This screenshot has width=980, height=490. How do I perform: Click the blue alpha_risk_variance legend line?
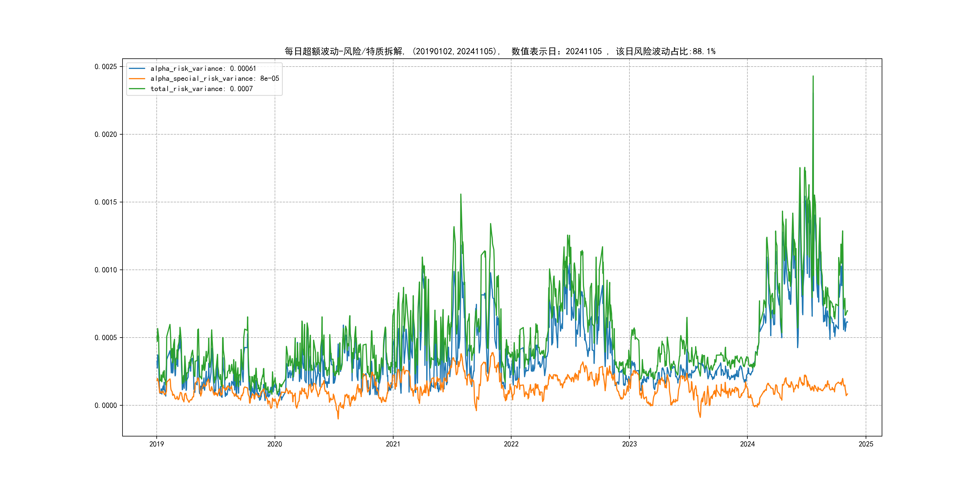point(137,68)
